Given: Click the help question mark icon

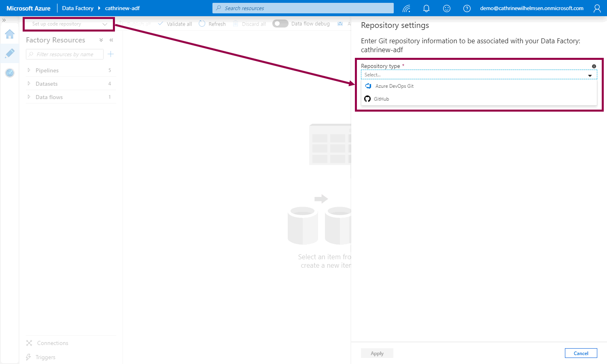Looking at the screenshot, I should pos(467,8).
